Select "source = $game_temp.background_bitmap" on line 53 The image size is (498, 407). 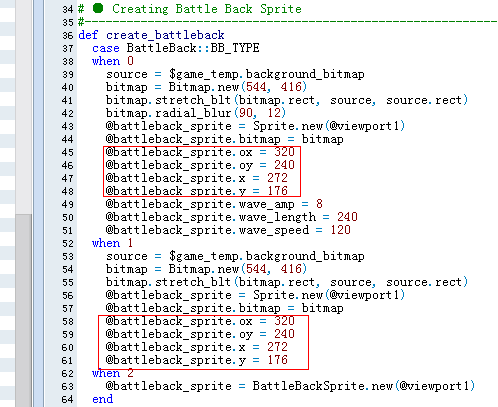tap(235, 256)
